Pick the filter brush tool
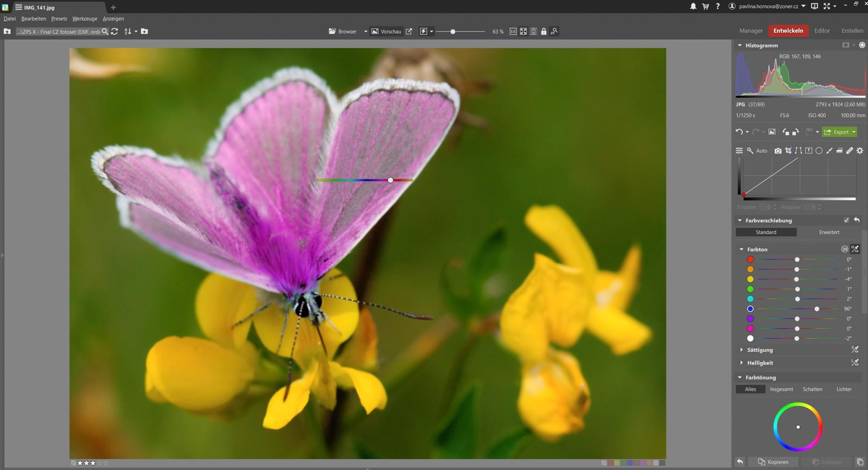The image size is (868, 470). pos(829,151)
